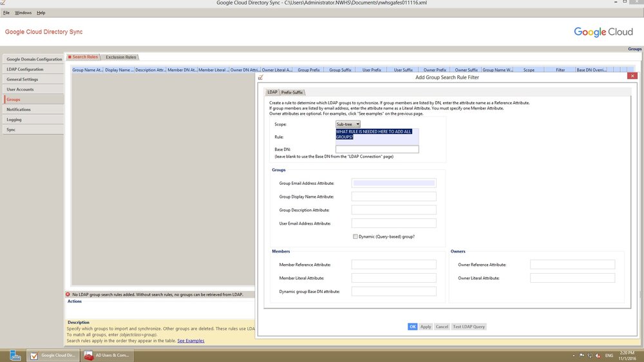
Task: Click the system tray flag icon
Action: point(582,356)
